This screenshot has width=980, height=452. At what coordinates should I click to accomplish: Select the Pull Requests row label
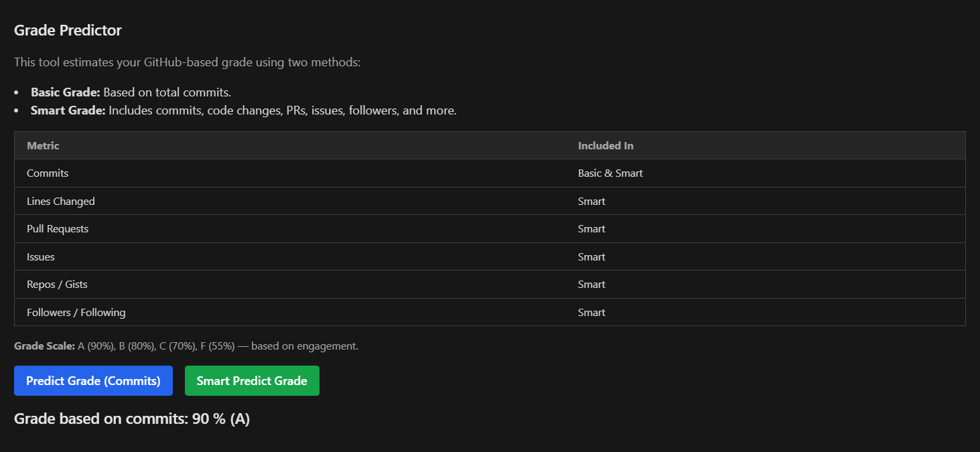(x=58, y=229)
